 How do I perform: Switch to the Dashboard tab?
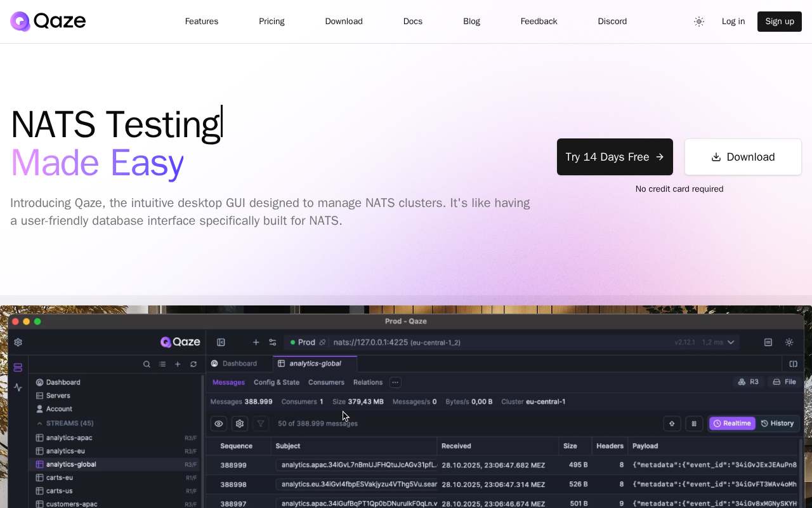[x=234, y=364]
